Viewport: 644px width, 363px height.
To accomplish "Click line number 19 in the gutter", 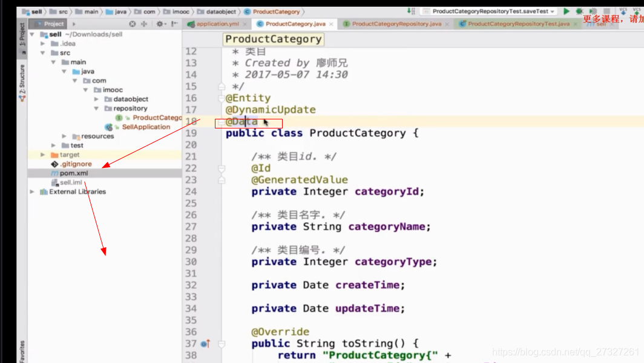I will pos(191,133).
